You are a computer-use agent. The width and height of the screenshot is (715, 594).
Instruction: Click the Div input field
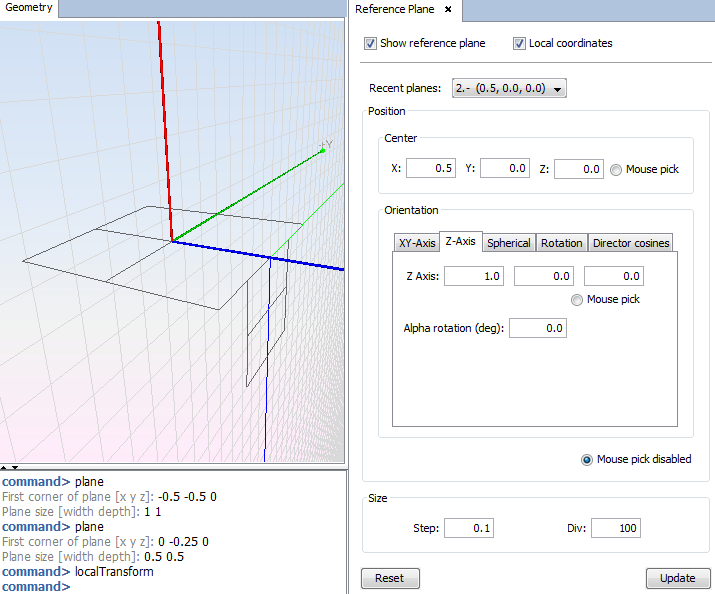coord(616,528)
